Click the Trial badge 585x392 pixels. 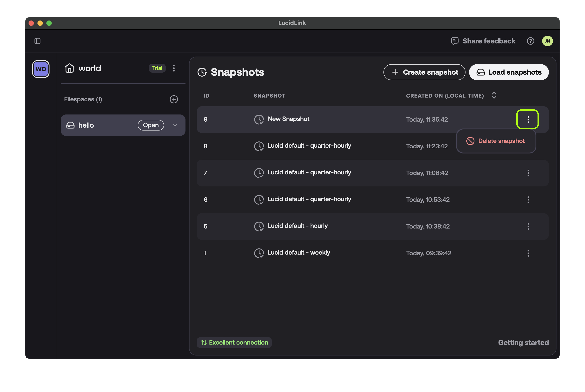157,68
